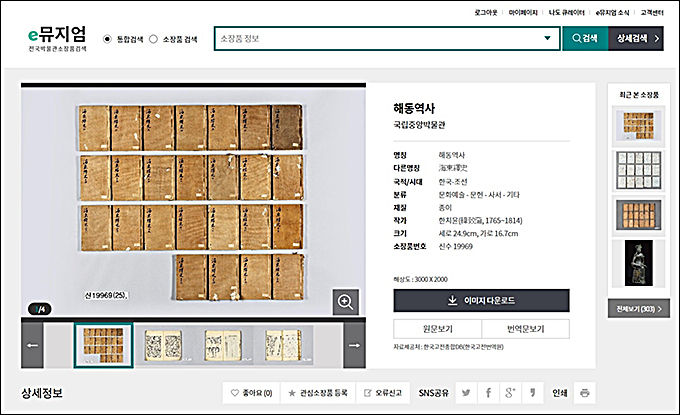
Task: Click the 원문보기 button
Action: [436, 329]
